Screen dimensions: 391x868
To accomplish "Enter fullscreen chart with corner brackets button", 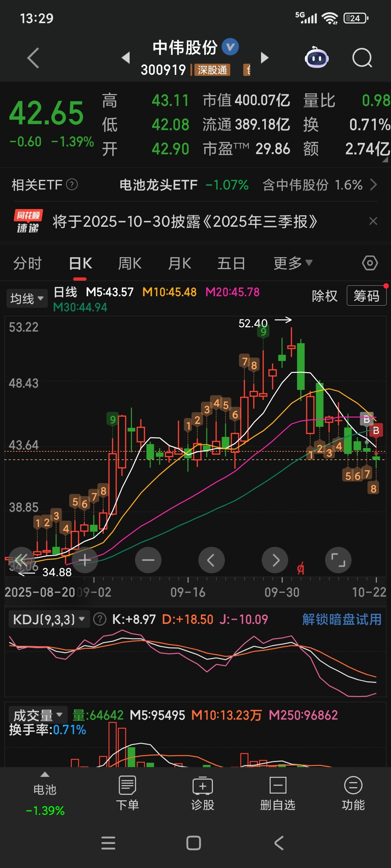I will coord(338,560).
